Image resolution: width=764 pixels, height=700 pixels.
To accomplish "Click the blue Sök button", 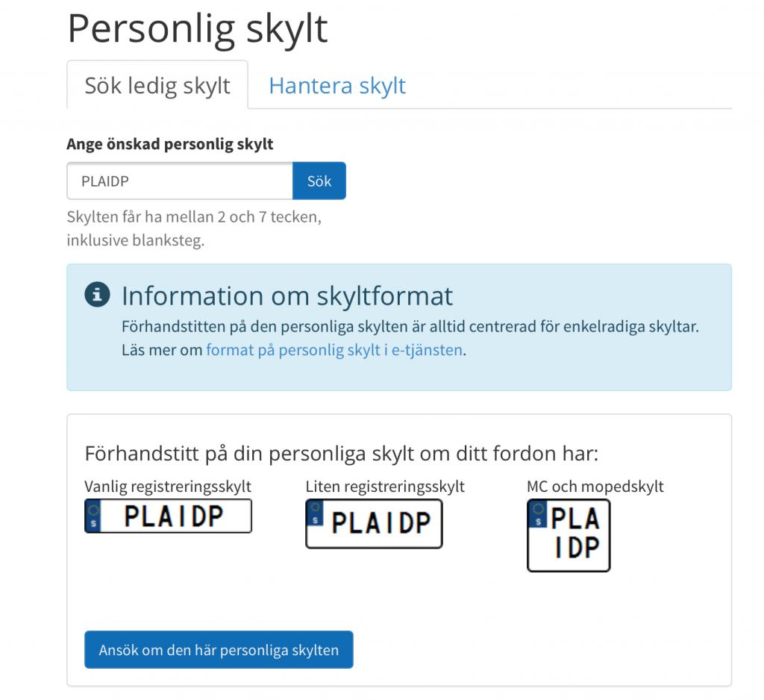I will 319,181.
